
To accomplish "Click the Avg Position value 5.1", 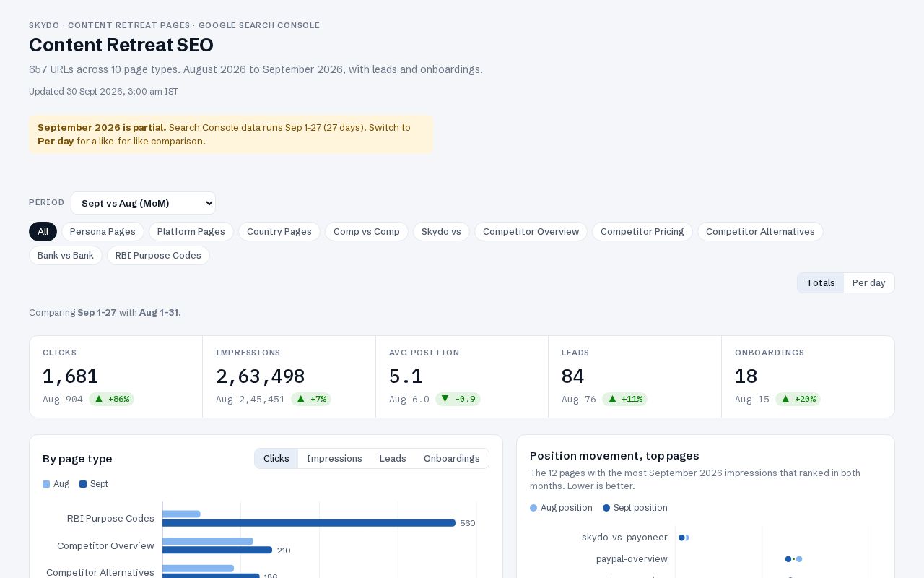I will click(406, 376).
